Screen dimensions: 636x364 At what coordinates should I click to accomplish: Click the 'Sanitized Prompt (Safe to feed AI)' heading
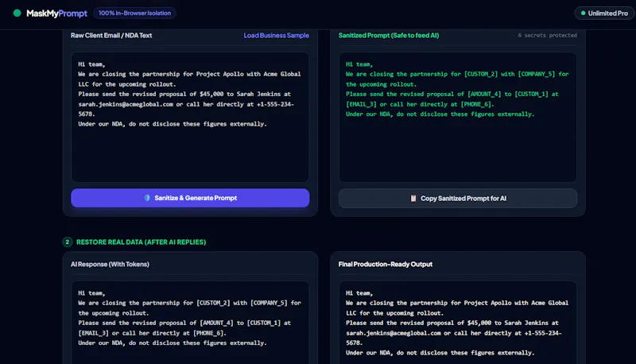pos(389,35)
